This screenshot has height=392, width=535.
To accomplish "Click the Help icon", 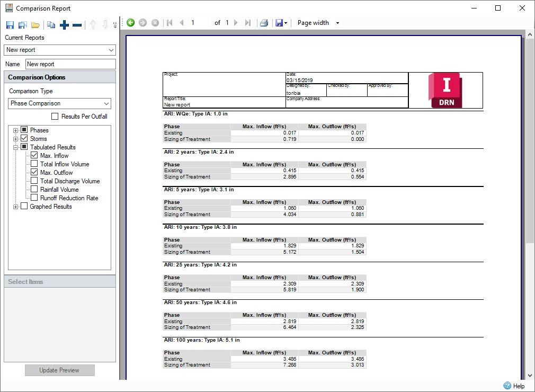I will (507, 386).
